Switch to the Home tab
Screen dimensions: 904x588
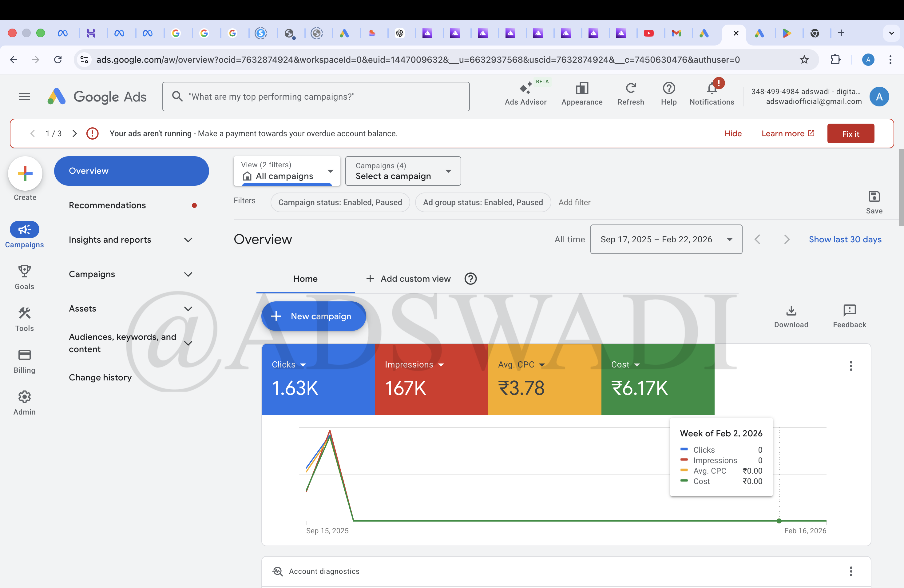tap(305, 278)
